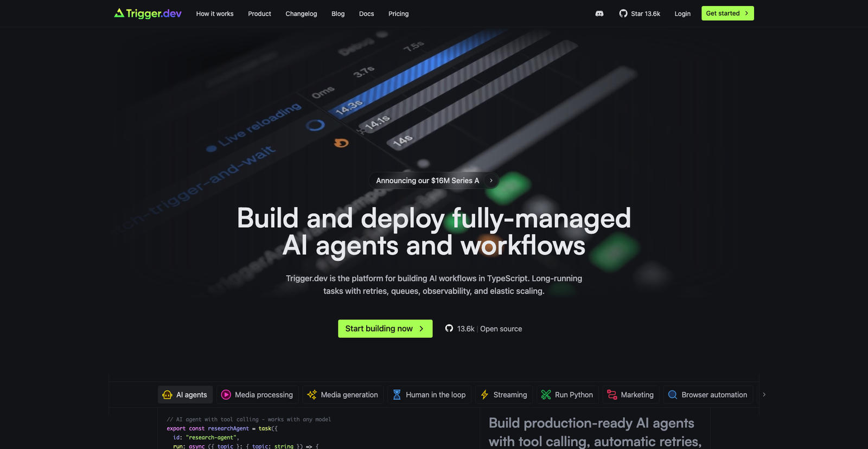Click the AI agents robot icon

[167, 395]
